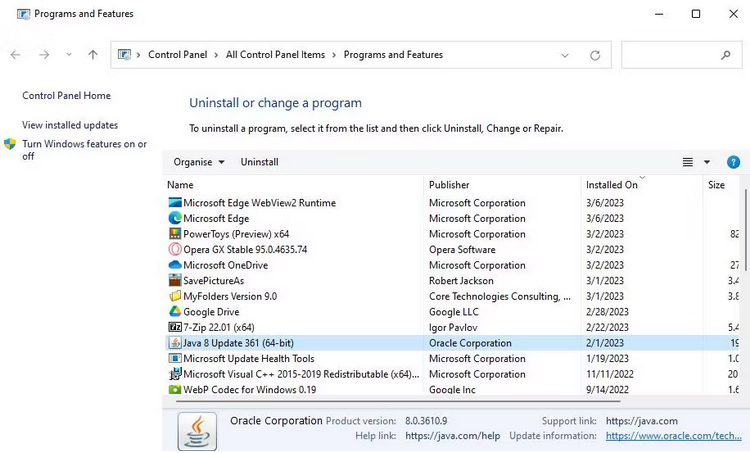
Task: Click the horizontal scrollbar under the list
Action: pos(397,401)
